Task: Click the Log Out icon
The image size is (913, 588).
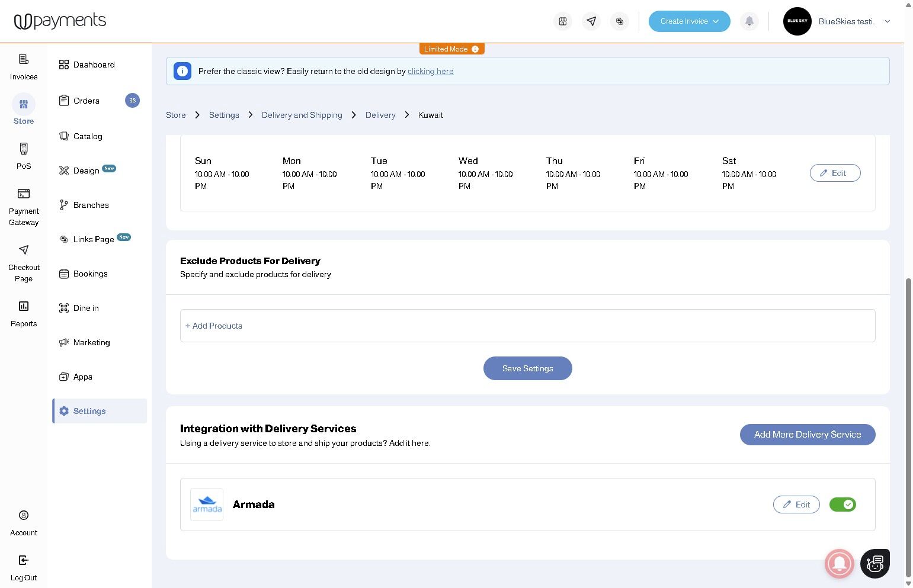Action: click(24, 560)
